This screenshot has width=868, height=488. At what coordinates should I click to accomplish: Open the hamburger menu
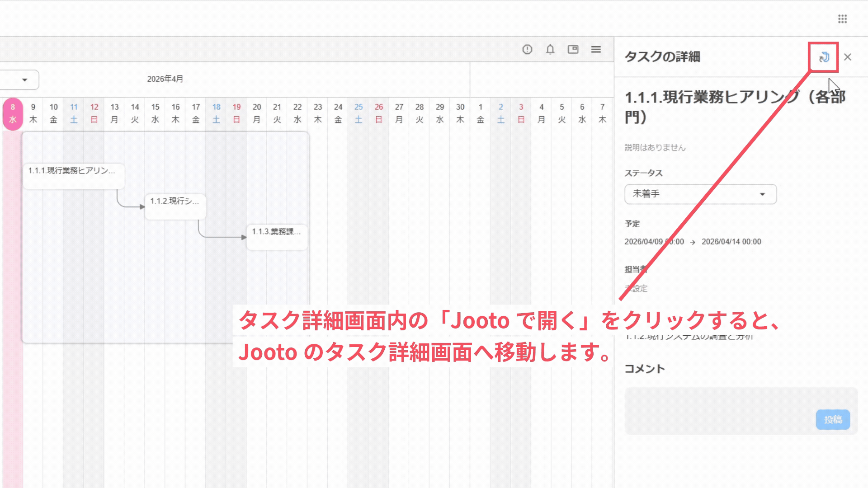pyautogui.click(x=596, y=49)
